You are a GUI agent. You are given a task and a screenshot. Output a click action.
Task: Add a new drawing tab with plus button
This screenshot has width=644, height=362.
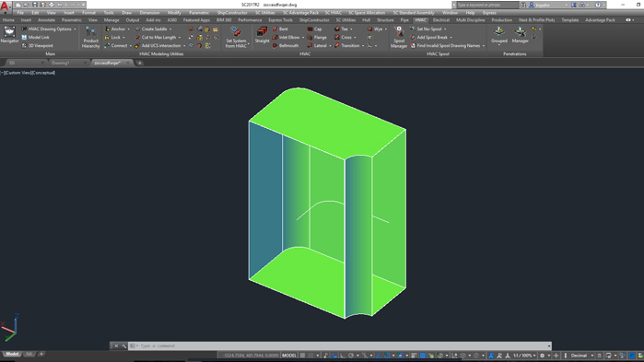140,63
